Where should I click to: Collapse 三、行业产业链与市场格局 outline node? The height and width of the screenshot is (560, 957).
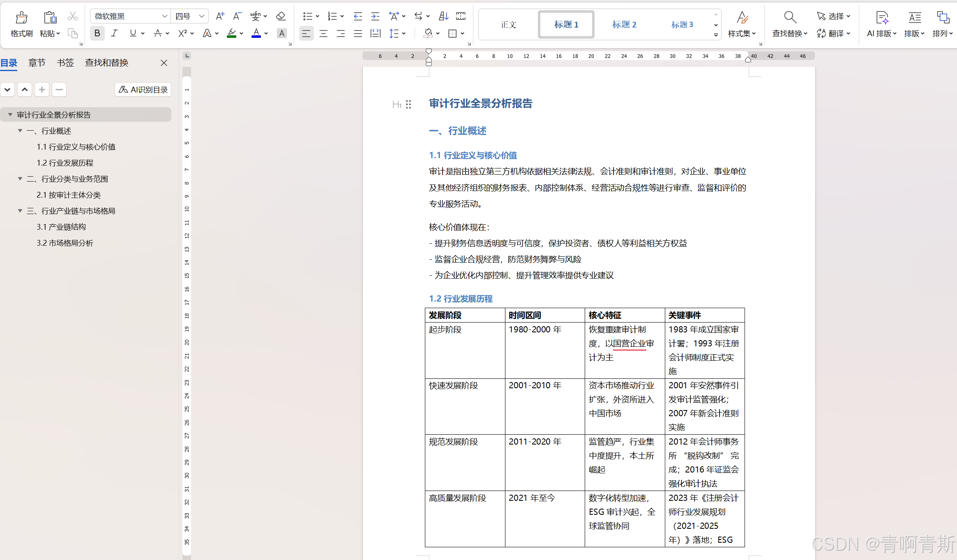tap(20, 211)
